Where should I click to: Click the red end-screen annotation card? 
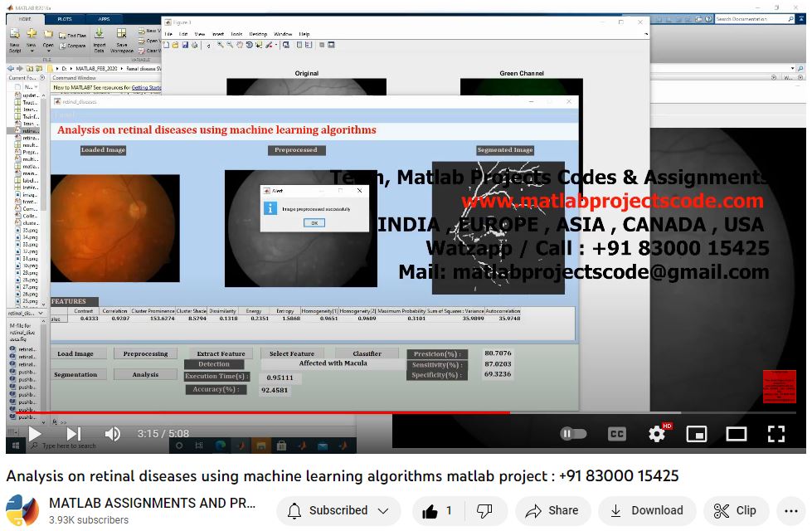[x=780, y=387]
